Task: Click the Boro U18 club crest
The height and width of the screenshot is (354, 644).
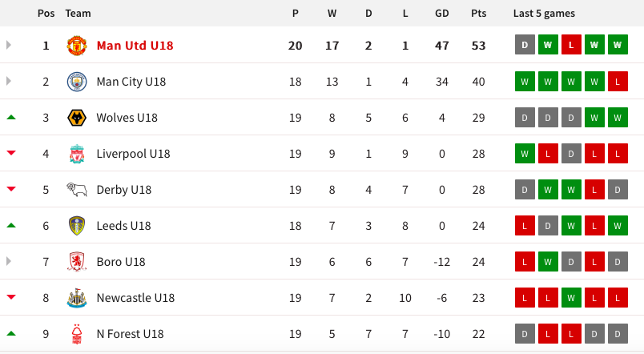Action: click(x=76, y=262)
